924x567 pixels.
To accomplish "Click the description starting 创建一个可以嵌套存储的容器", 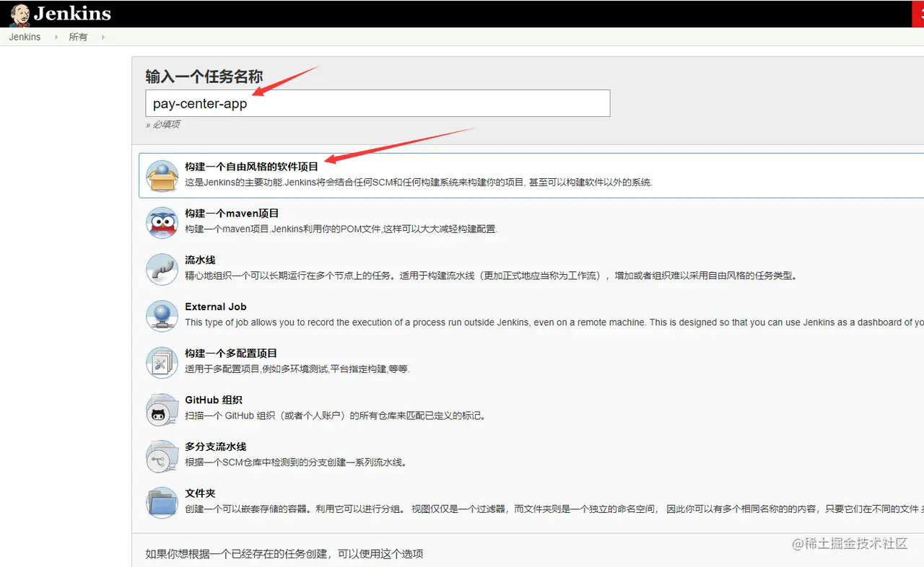I will tap(554, 509).
